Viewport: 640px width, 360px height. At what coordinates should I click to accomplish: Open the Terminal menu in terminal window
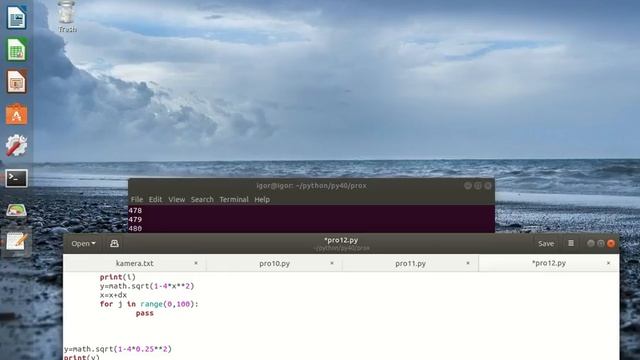point(234,200)
